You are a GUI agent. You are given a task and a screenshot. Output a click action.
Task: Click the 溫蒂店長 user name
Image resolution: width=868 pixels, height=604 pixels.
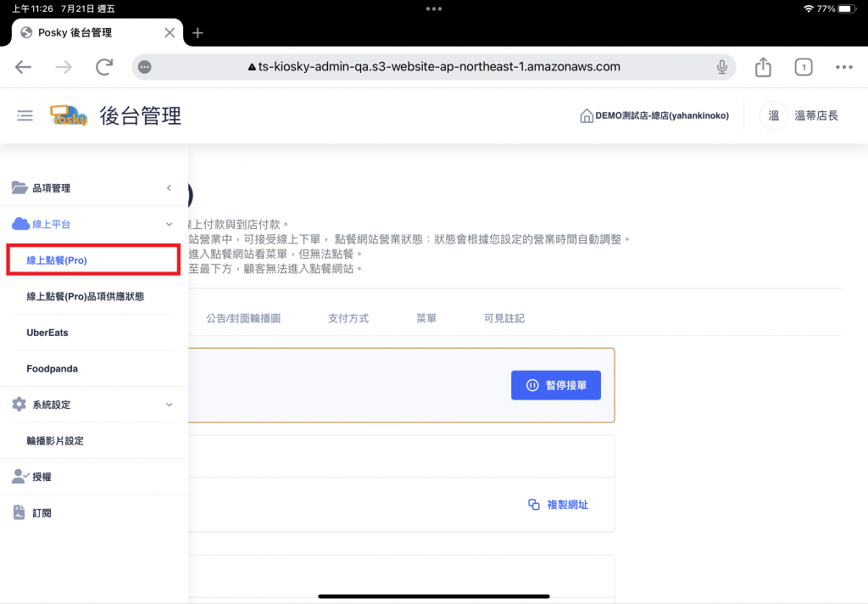click(816, 116)
